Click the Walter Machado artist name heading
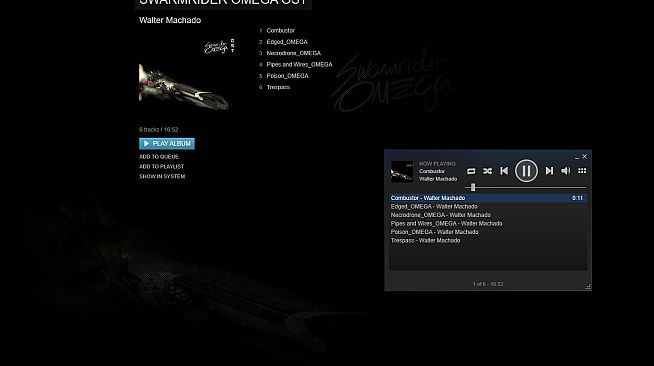The width and height of the screenshot is (654, 366). pos(170,20)
